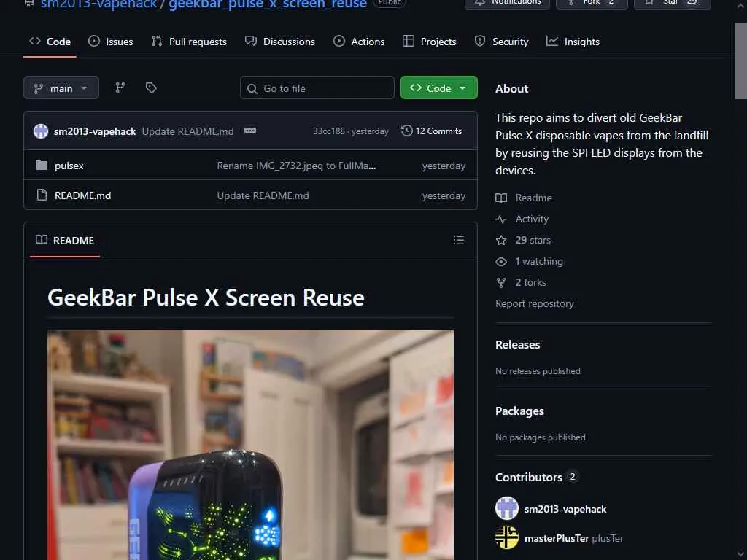Open the vape device README image
The image size is (747, 560).
click(x=251, y=445)
